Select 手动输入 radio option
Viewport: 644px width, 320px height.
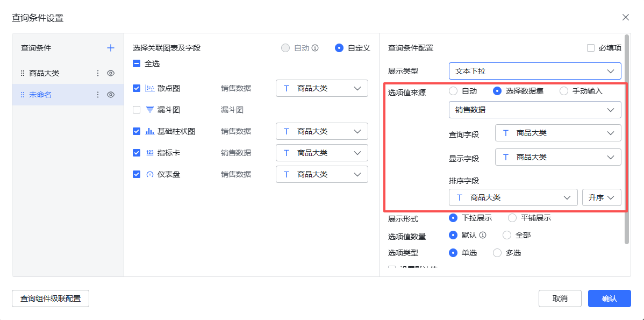(563, 91)
